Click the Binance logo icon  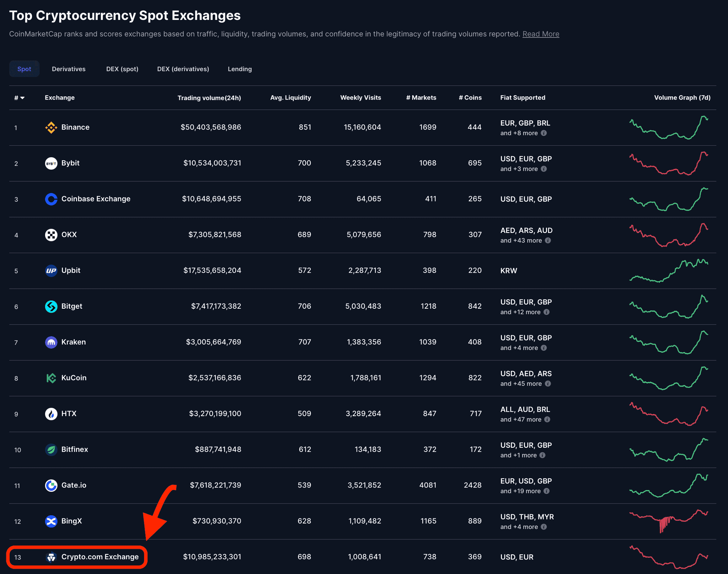[51, 127]
